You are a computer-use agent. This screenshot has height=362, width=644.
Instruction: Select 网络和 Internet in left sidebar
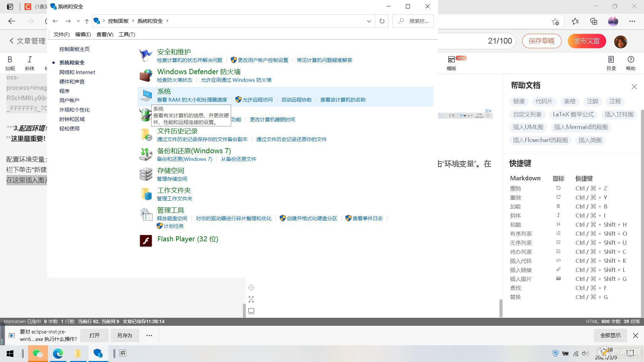pyautogui.click(x=77, y=72)
